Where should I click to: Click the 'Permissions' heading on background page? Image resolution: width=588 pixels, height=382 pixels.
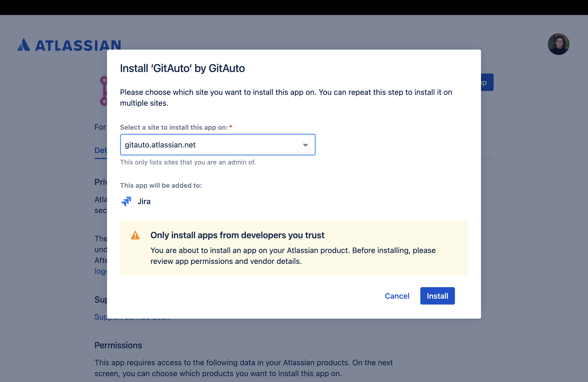(x=118, y=345)
